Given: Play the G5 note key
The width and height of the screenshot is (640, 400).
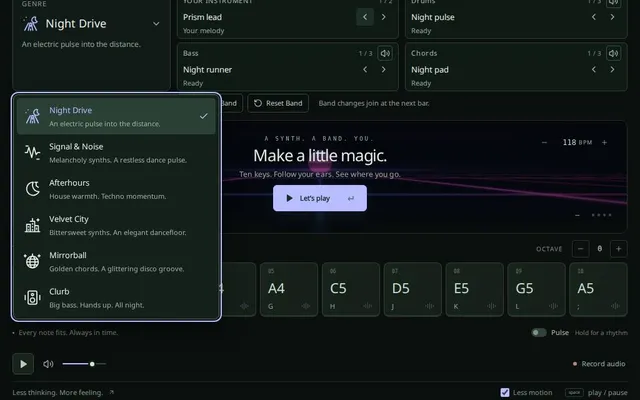Looking at the screenshot, I should pyautogui.click(x=536, y=289).
